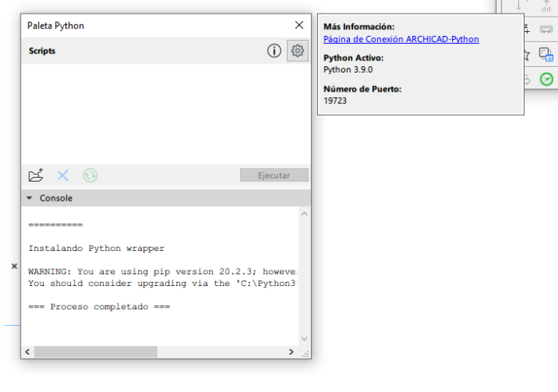Screen dimensions: 558x392
Task: Click the 'Python Activo:' label
Action: [x=353, y=57]
